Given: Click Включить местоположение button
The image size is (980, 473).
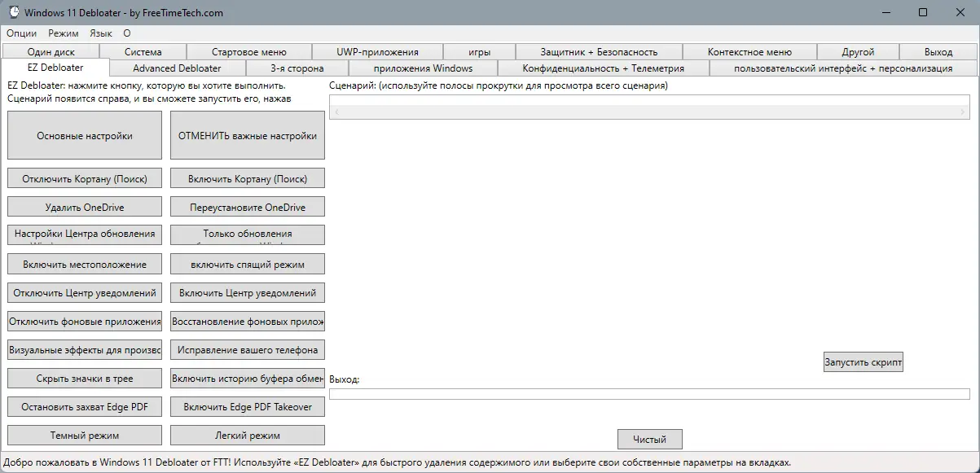Looking at the screenshot, I should [x=85, y=264].
